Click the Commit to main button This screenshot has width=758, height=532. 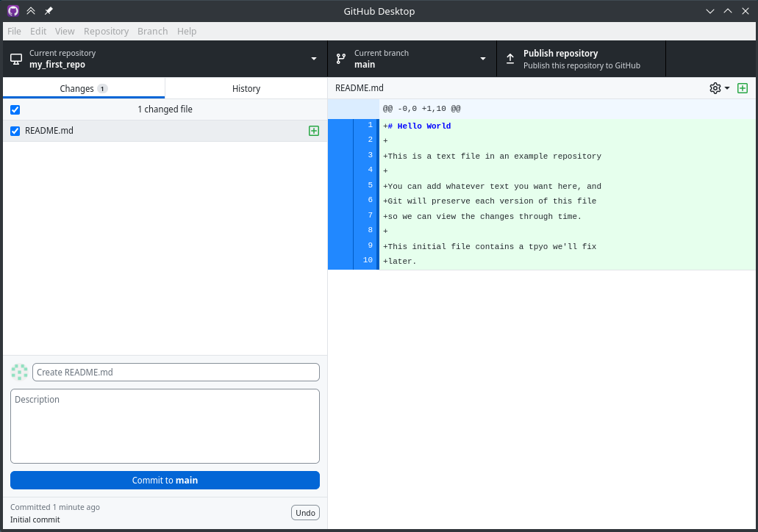pos(165,481)
